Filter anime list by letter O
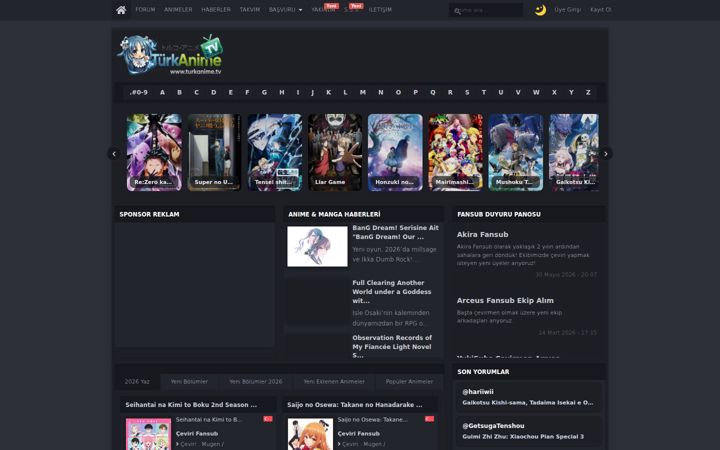The image size is (720, 450). (x=398, y=92)
